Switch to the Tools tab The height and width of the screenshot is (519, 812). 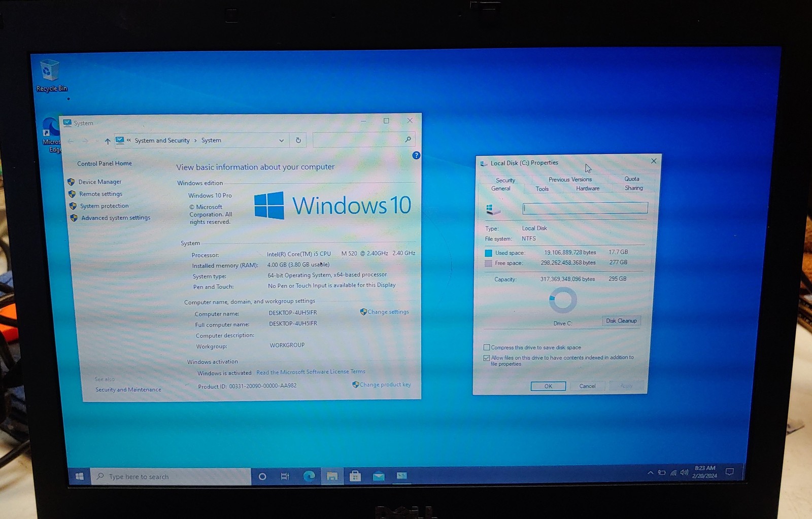click(x=542, y=189)
